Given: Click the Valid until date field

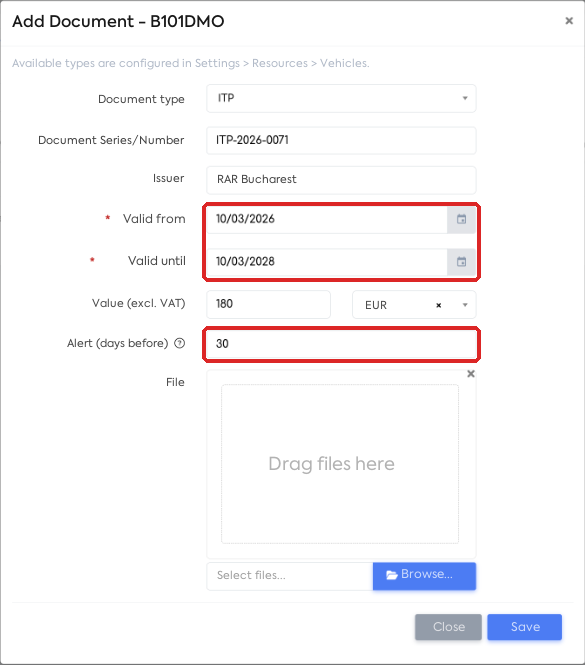Looking at the screenshot, I should 327,262.
